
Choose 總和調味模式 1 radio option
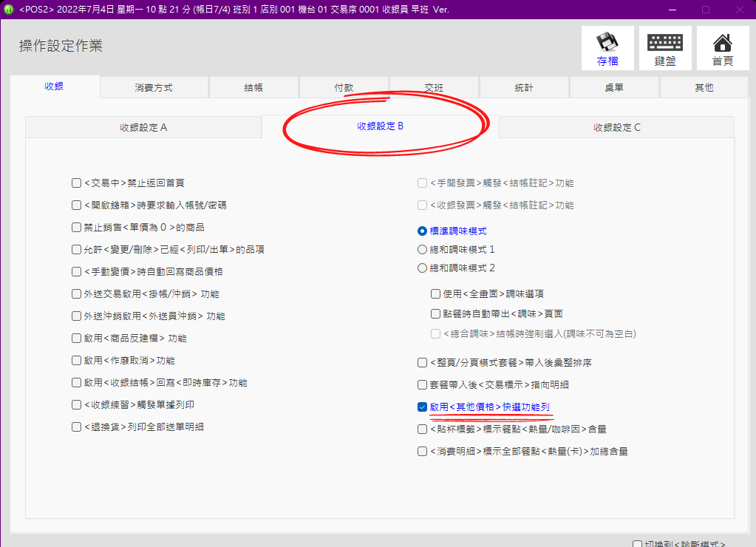(x=422, y=249)
